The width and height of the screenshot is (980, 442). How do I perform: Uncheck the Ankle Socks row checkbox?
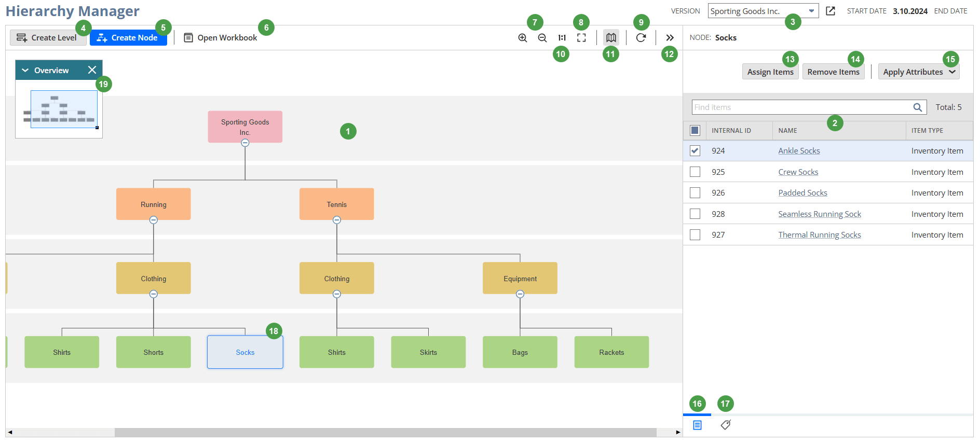(695, 151)
